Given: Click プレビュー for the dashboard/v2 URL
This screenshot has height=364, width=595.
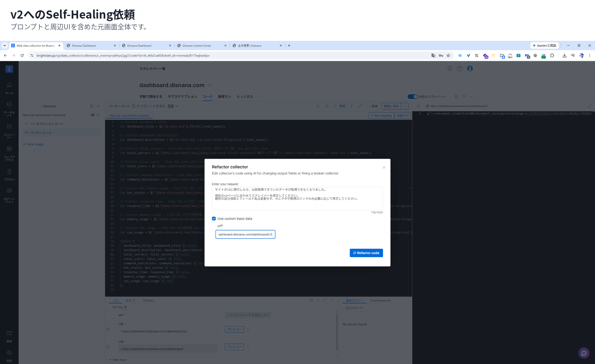Looking at the screenshot, I should click(234, 329).
